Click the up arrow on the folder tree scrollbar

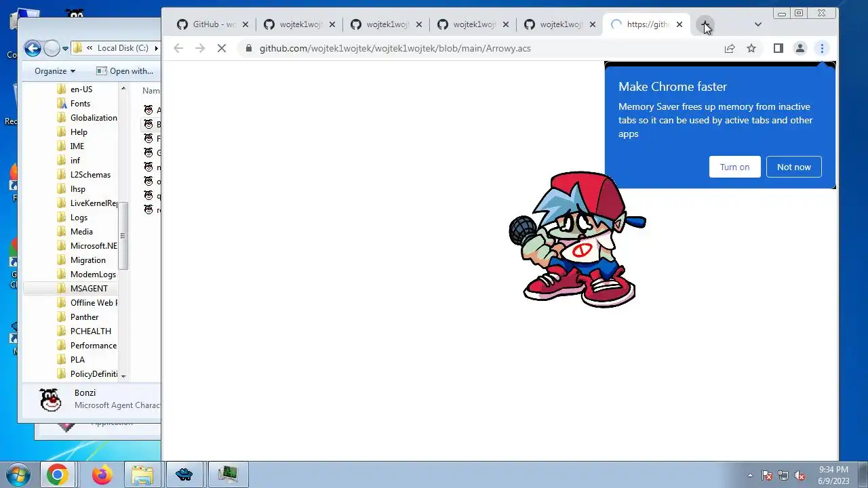coord(123,89)
